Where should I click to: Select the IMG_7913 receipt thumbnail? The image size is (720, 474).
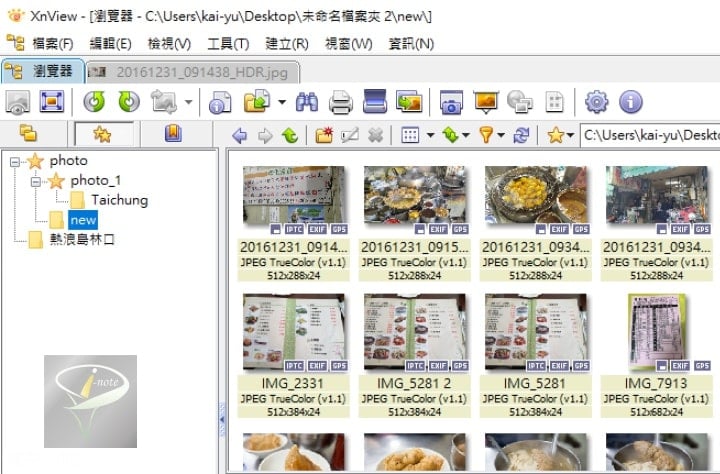657,332
